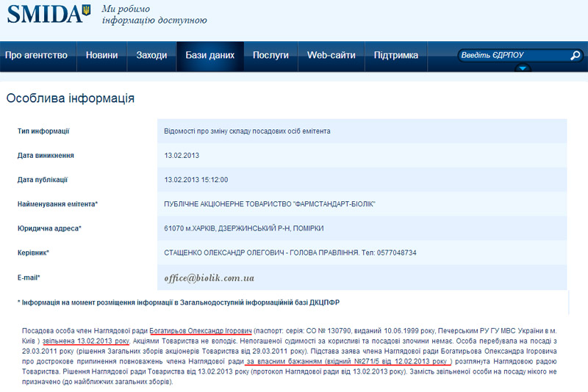The width and height of the screenshot is (588, 392).
Task: Open the Заходи menu item
Action: [151, 55]
